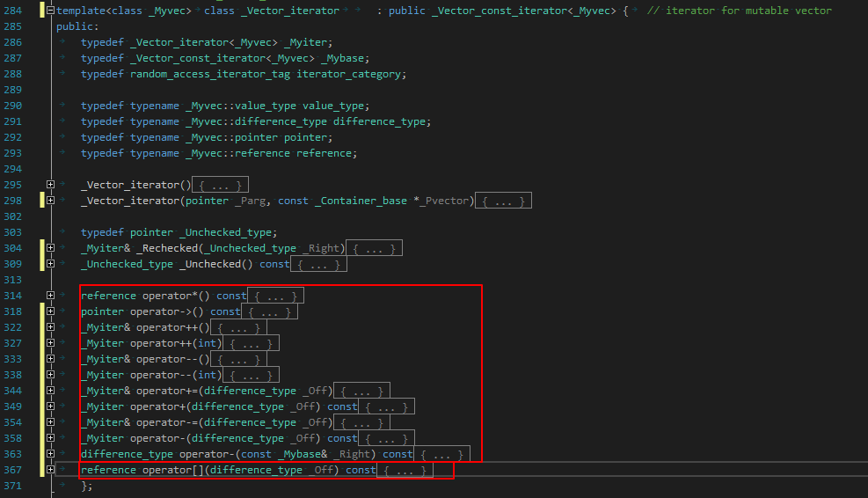Expand the fold toggle at line 322
The image size is (868, 498).
[51, 327]
